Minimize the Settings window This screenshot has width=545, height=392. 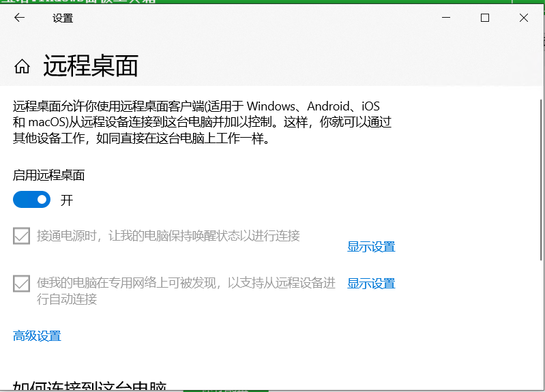coord(447,18)
